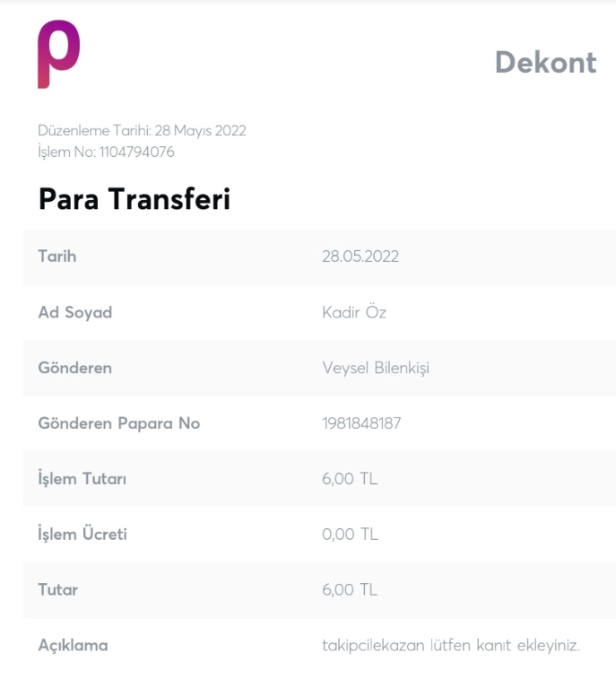Viewport: 616px width, 679px height.
Task: Click the Tutar row label
Action: pos(58,590)
